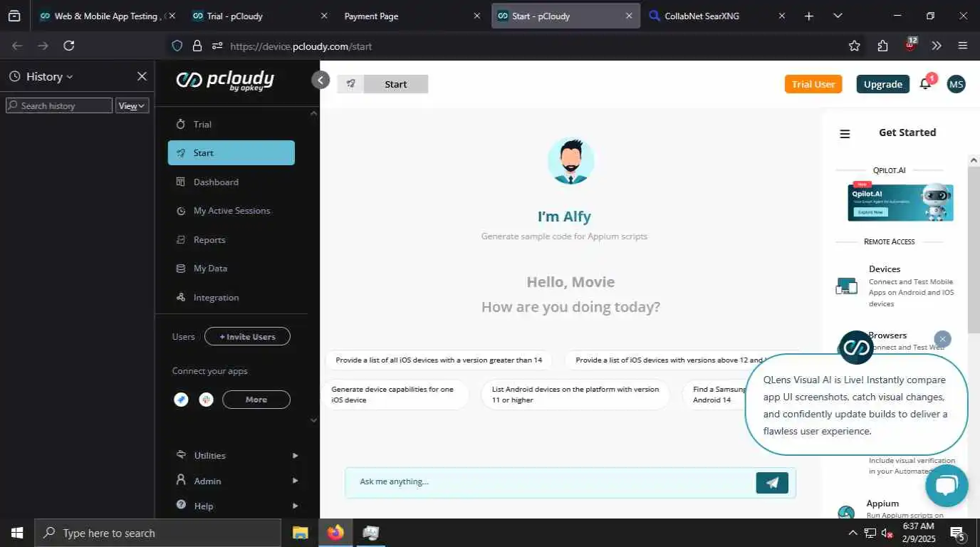Click the Appium icon in Get Started
This screenshot has width=980, height=547.
(x=846, y=513)
